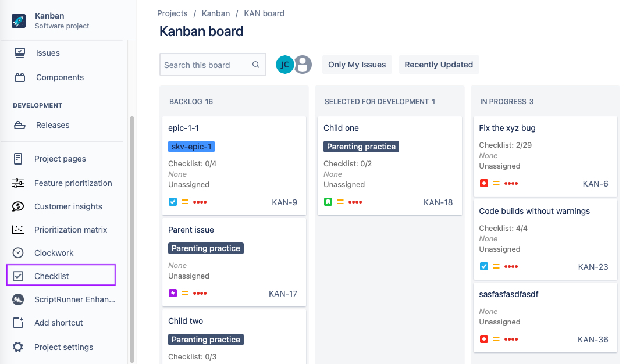Click the Releases ship icon
This screenshot has height=364, width=626.
(x=20, y=125)
